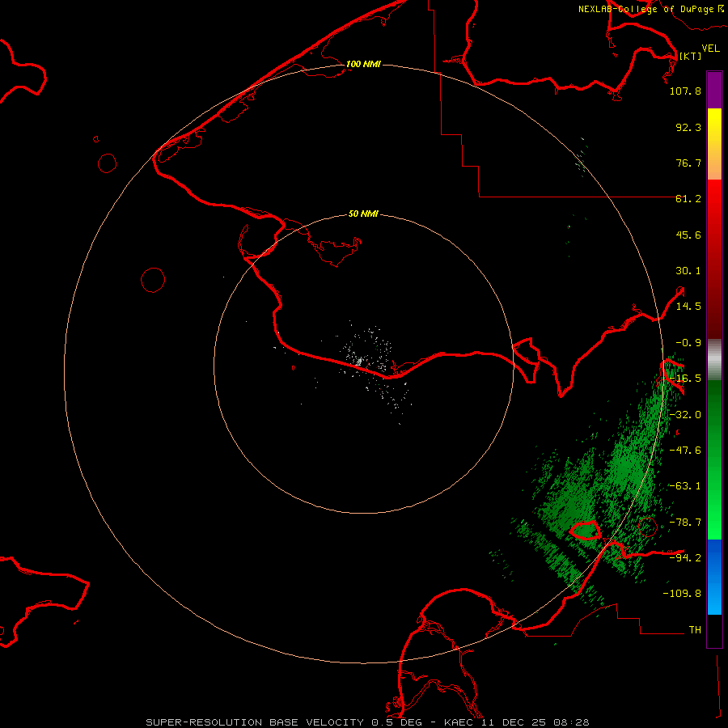Click the larger red circle outline west of coast

[x=153, y=280]
